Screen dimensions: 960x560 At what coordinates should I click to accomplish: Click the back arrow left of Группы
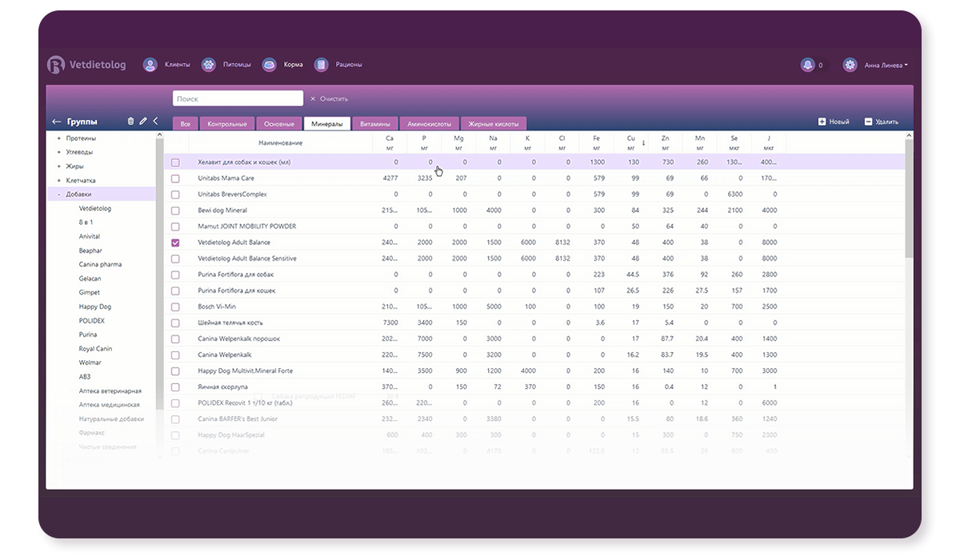pos(56,122)
